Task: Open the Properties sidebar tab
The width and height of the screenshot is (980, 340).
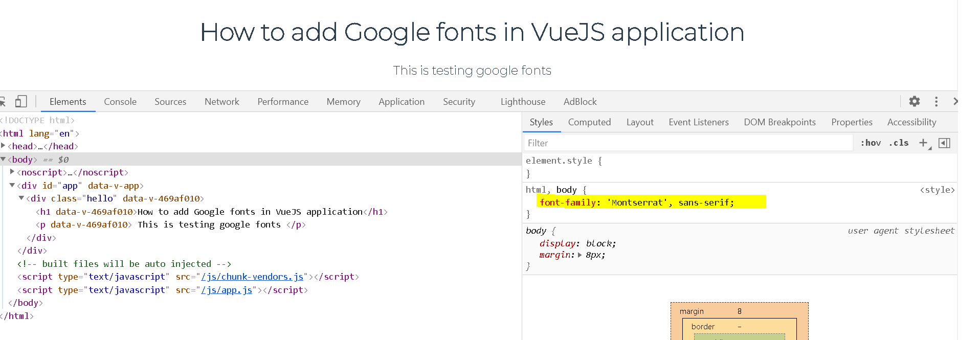Action: coord(852,122)
